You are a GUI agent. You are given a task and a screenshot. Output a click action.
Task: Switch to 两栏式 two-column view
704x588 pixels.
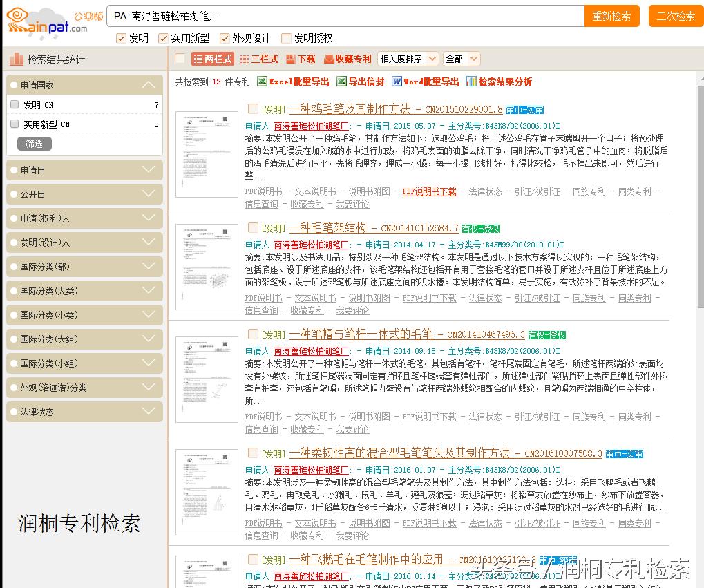coord(211,59)
